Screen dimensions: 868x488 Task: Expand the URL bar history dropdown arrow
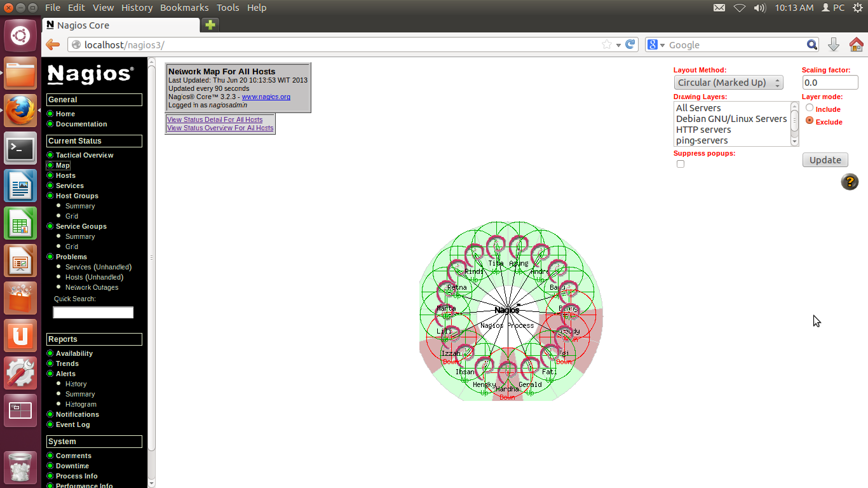[x=618, y=45]
